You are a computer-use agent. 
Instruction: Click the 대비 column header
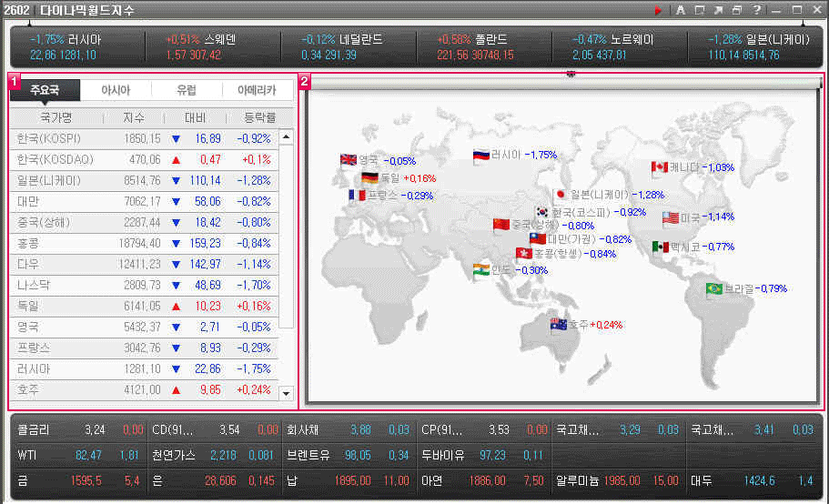pos(195,117)
